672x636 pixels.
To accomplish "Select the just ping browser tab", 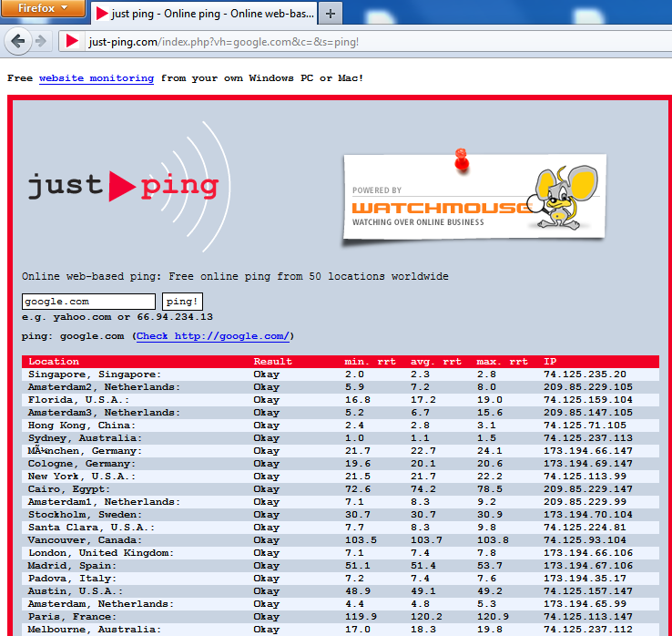I will tap(204, 14).
